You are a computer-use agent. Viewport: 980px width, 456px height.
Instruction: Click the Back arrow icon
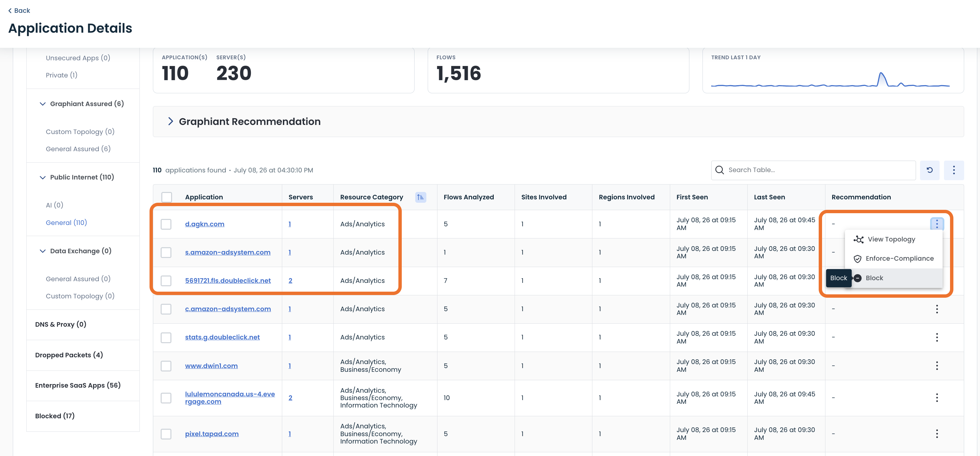pos(10,11)
